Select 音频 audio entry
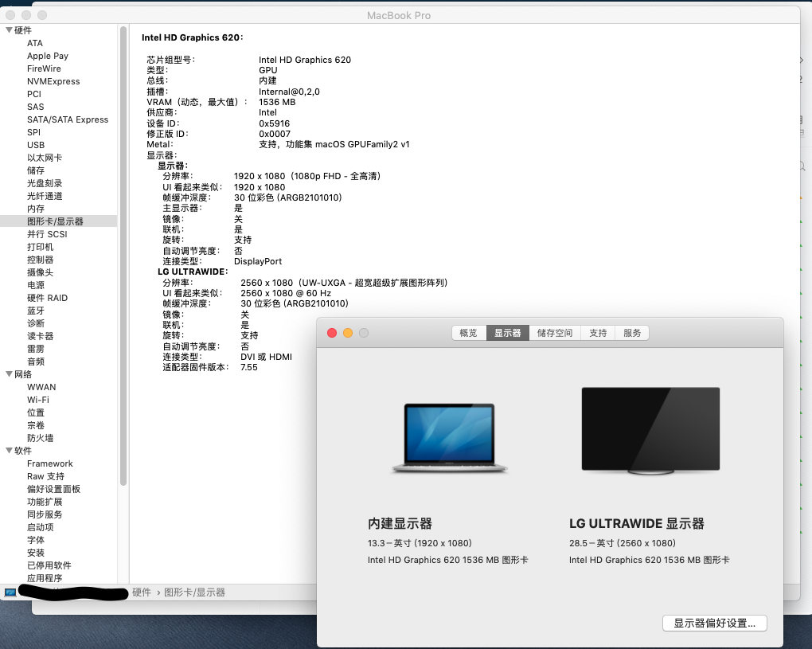 tap(36, 362)
